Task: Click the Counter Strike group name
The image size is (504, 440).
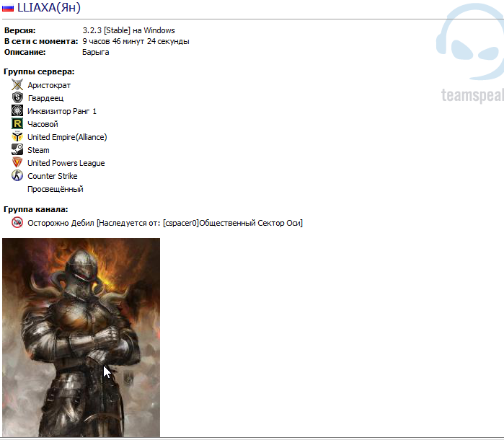Action: 53,176
